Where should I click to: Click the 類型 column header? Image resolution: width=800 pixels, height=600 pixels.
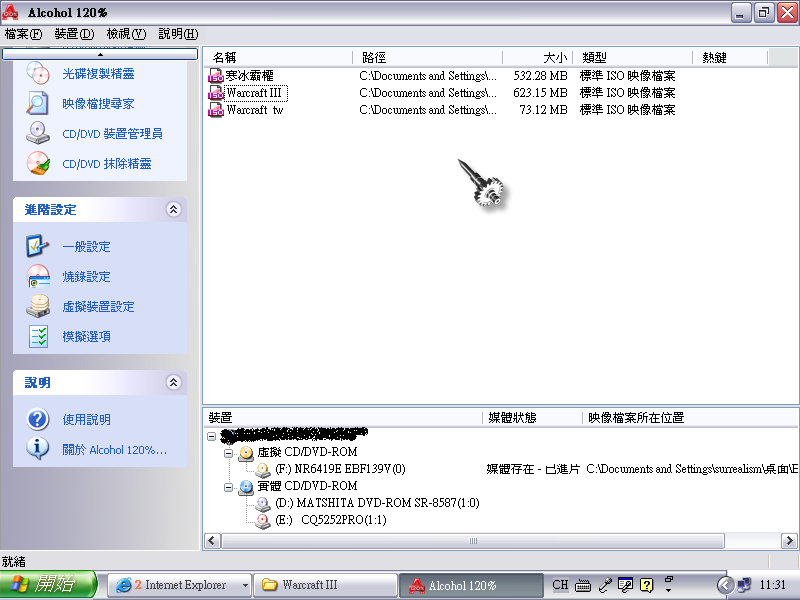633,58
